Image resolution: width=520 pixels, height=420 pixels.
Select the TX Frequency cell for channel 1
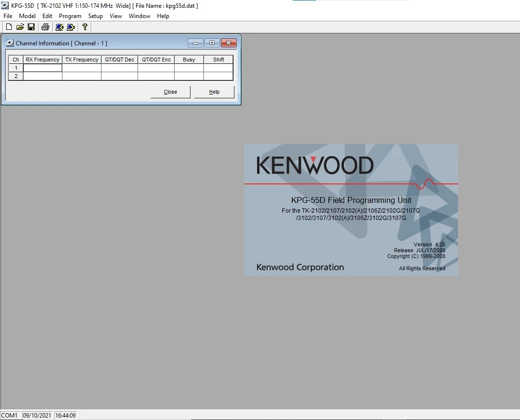pos(81,68)
